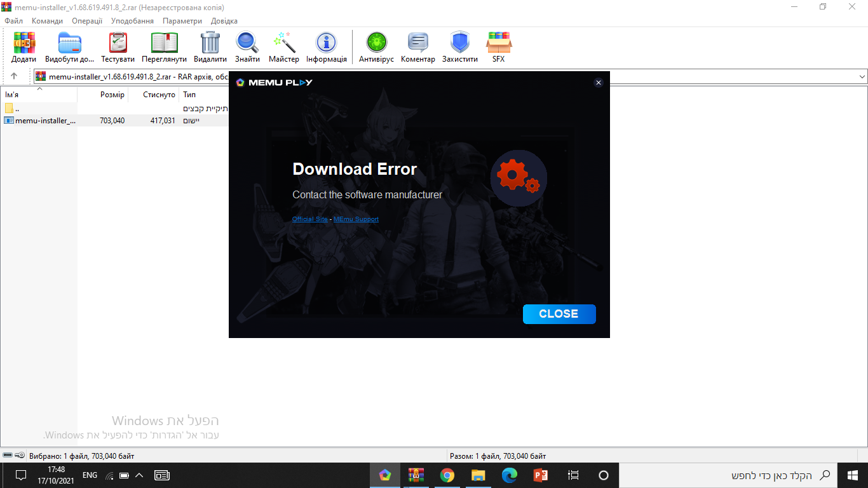Click the 'Разом: 1 файл' status text

(x=498, y=456)
